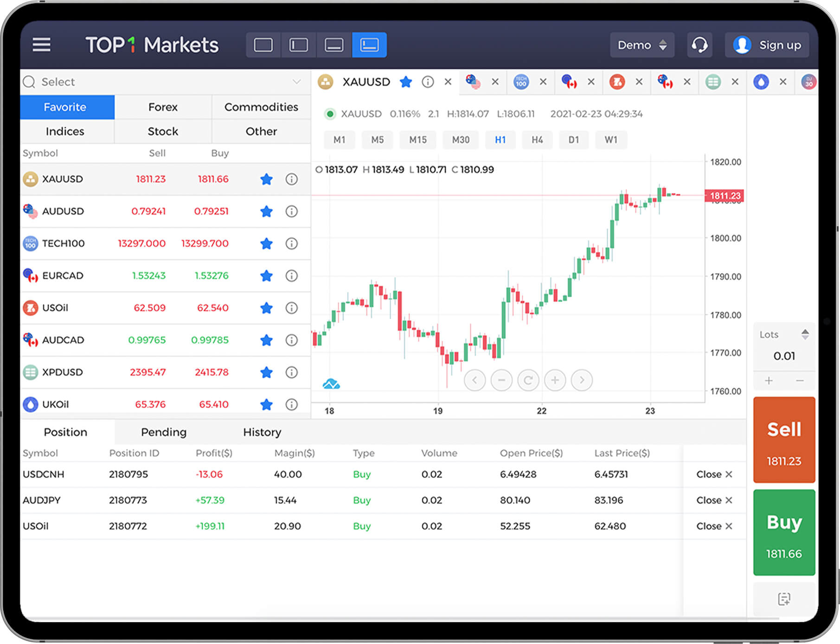840x644 pixels.
Task: Toggle favorite star for USOil
Action: pyautogui.click(x=266, y=308)
